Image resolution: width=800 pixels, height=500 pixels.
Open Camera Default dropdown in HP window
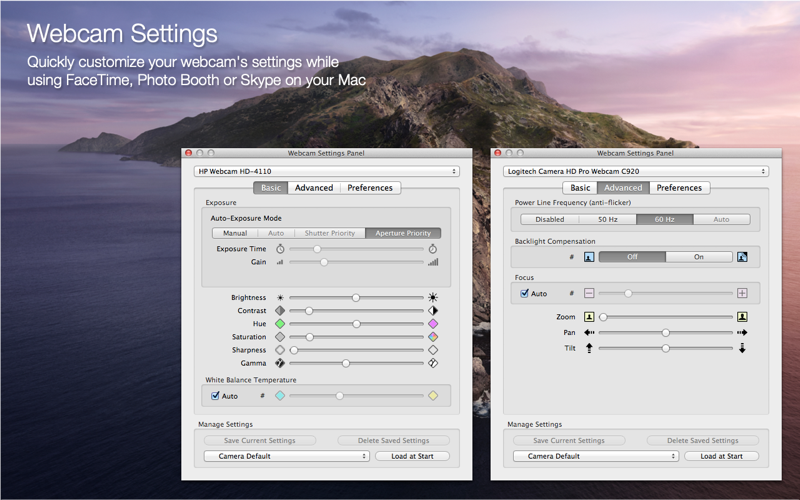(x=287, y=456)
